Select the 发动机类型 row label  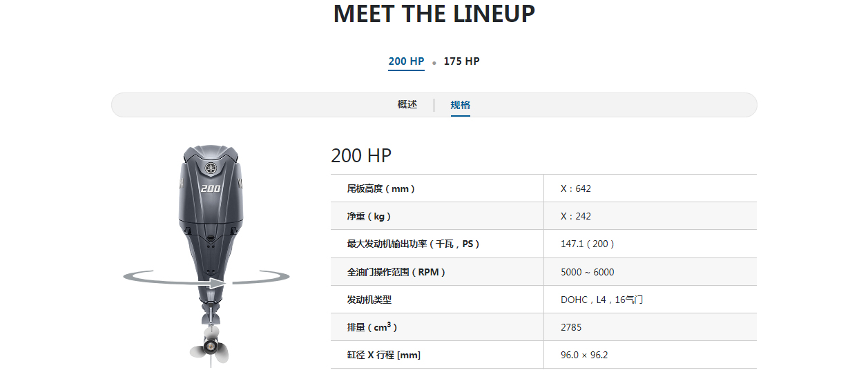tap(369, 300)
